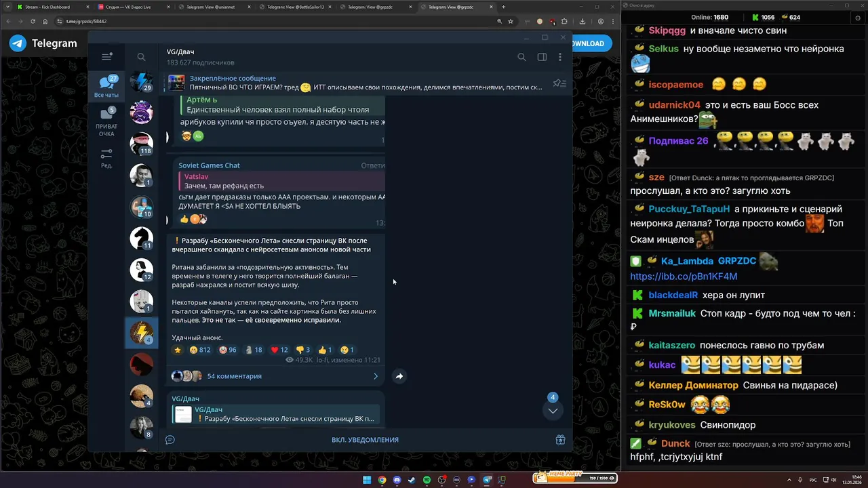Click the browser address bar URL
Viewport: 868px width, 488px height.
86,21
